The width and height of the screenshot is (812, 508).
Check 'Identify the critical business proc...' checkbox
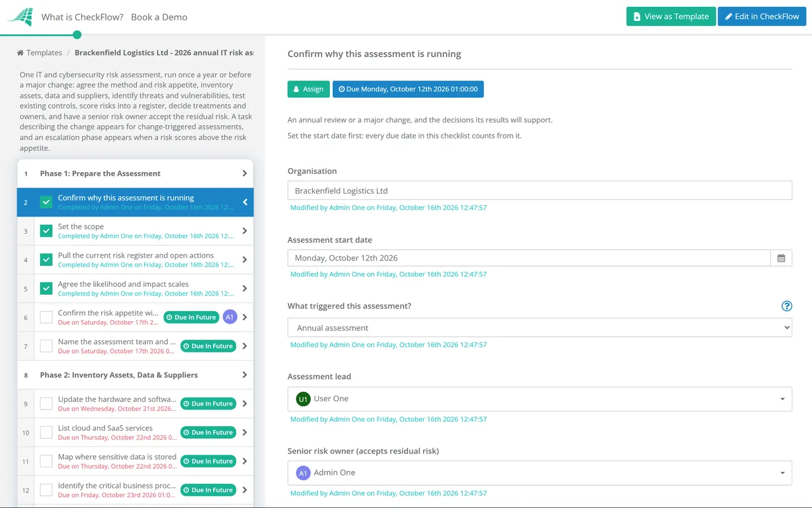tap(46, 490)
